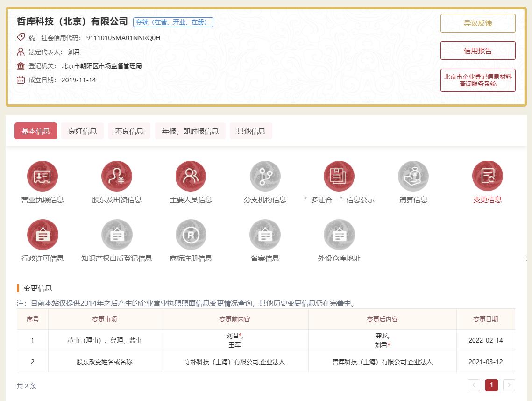Image resolution: width=532 pixels, height=401 pixels.
Task: Select the 变更信息 icon
Action: pos(487,176)
